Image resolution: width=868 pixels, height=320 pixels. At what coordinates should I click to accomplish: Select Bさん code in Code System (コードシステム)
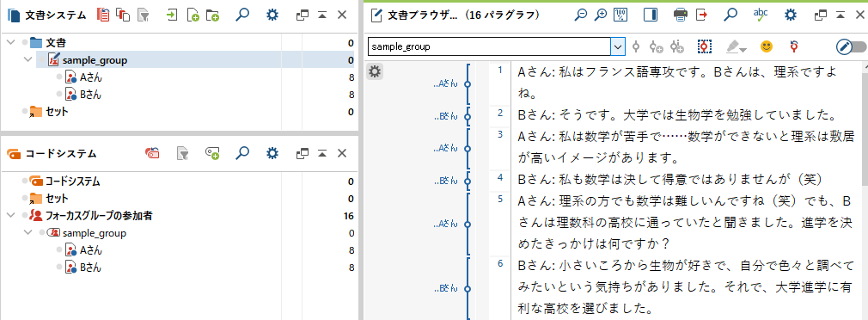(91, 268)
